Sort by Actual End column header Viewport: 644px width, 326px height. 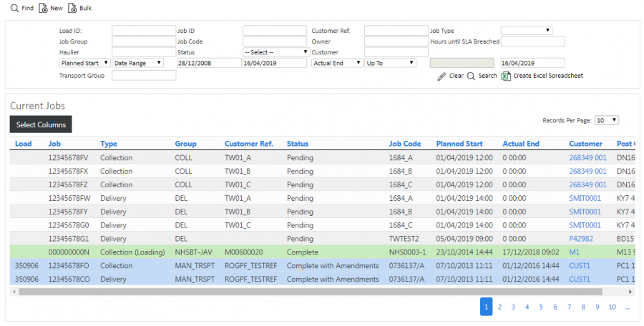tap(521, 144)
